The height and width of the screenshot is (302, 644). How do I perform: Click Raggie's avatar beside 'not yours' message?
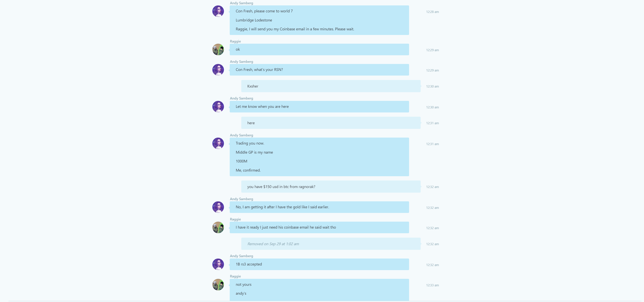click(218, 285)
